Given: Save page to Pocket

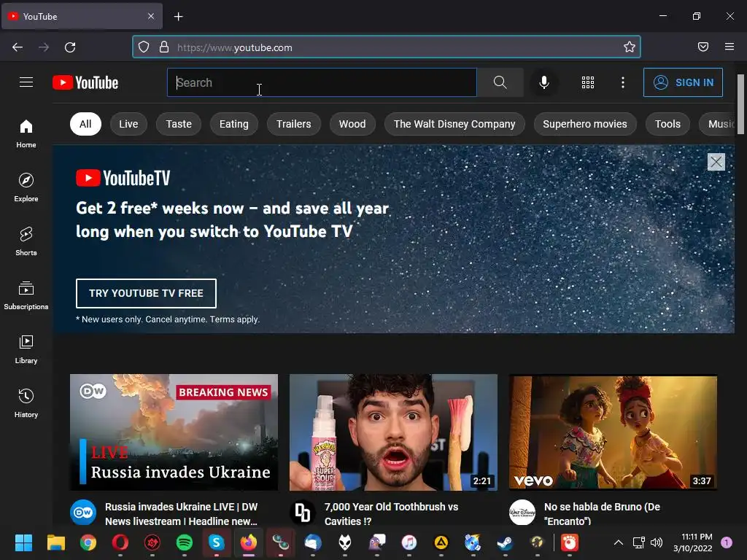Looking at the screenshot, I should 703,47.
